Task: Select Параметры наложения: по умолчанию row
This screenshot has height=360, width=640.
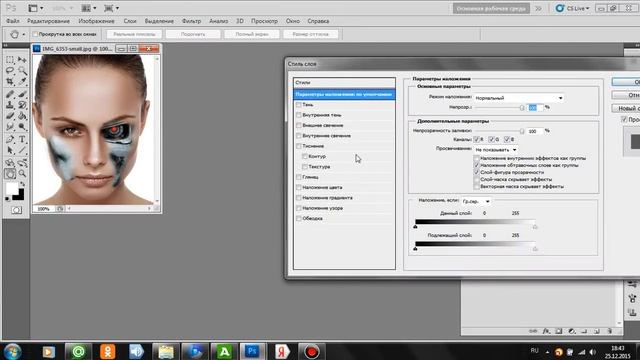Action: (x=344, y=94)
